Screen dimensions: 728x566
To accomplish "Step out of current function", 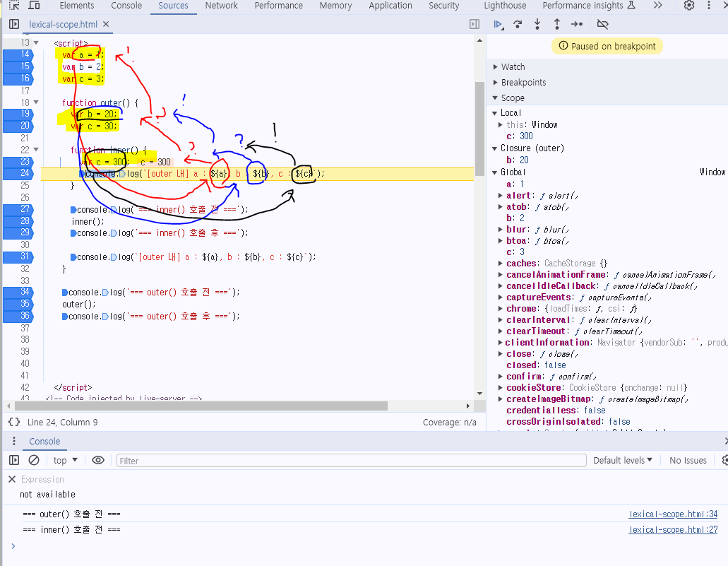I will tap(556, 24).
